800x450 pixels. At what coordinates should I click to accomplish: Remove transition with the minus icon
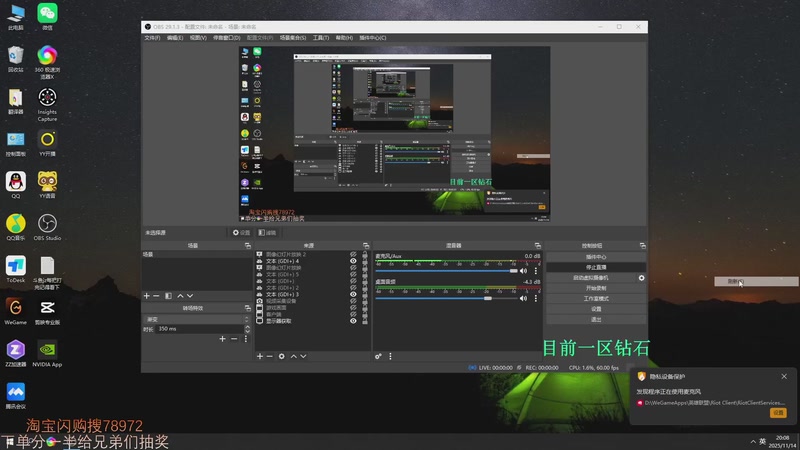tap(234, 339)
